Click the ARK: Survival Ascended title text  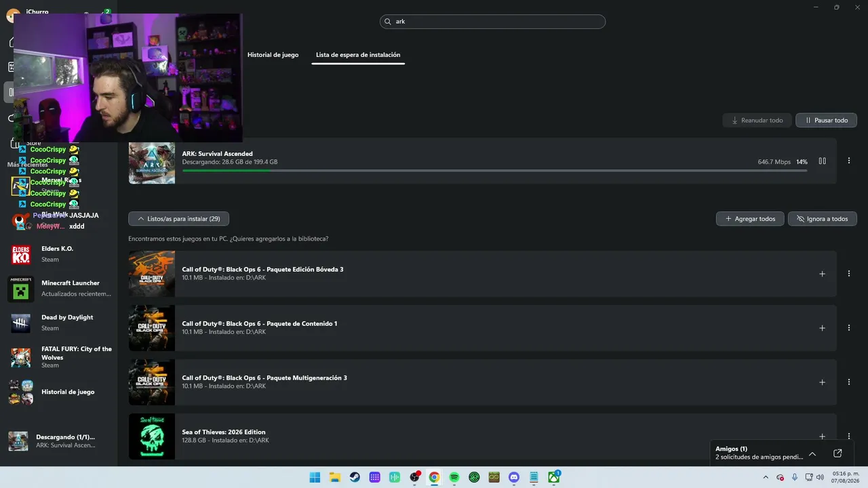click(217, 154)
